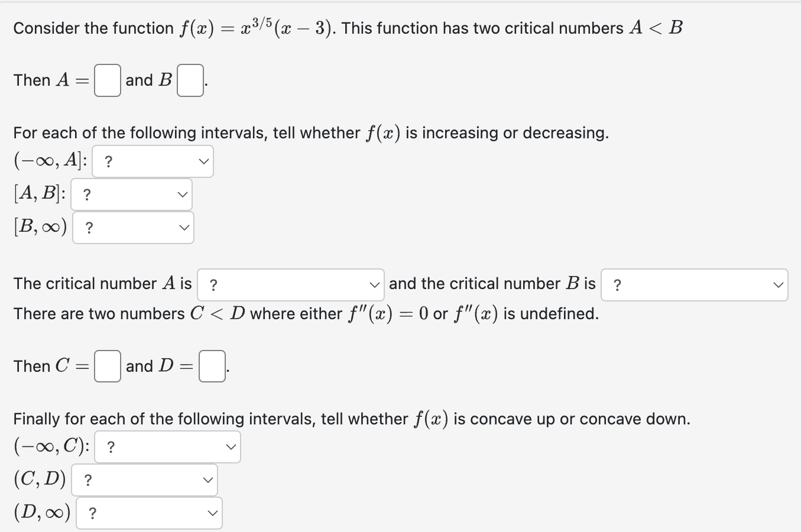The height and width of the screenshot is (532, 801).
Task: Click the input box for value D
Action: (x=211, y=365)
